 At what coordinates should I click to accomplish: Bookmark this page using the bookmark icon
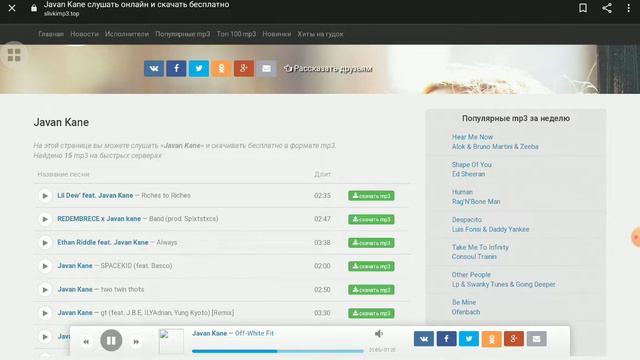[583, 8]
